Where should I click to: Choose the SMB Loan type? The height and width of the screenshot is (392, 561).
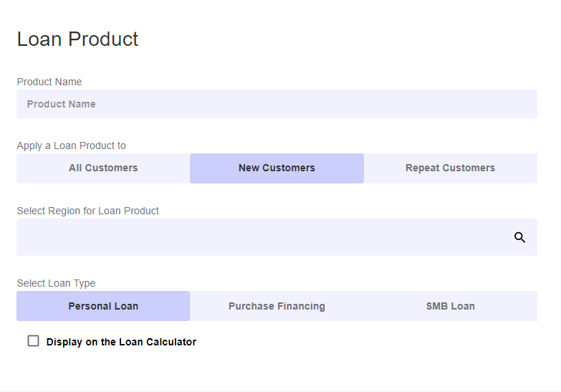coord(450,306)
